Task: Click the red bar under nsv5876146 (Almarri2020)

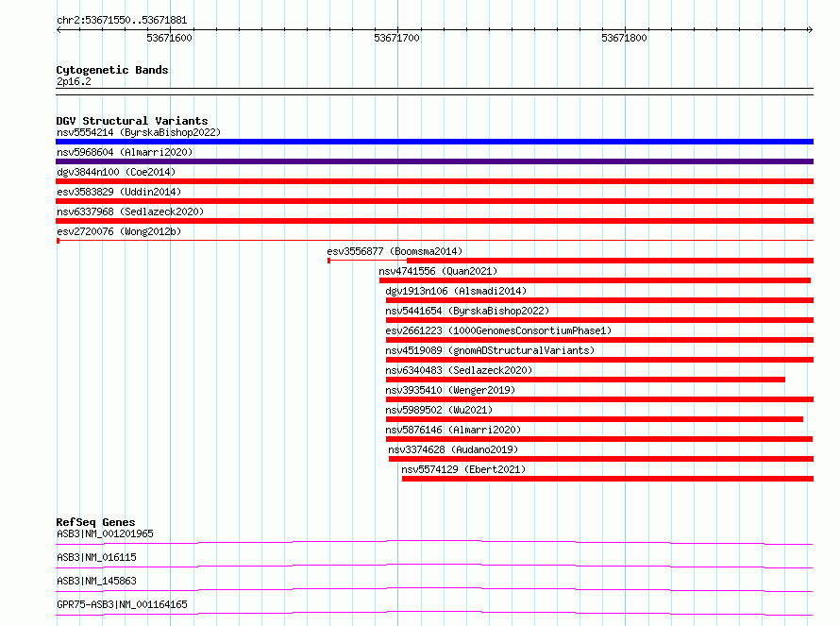Action: 599,439
